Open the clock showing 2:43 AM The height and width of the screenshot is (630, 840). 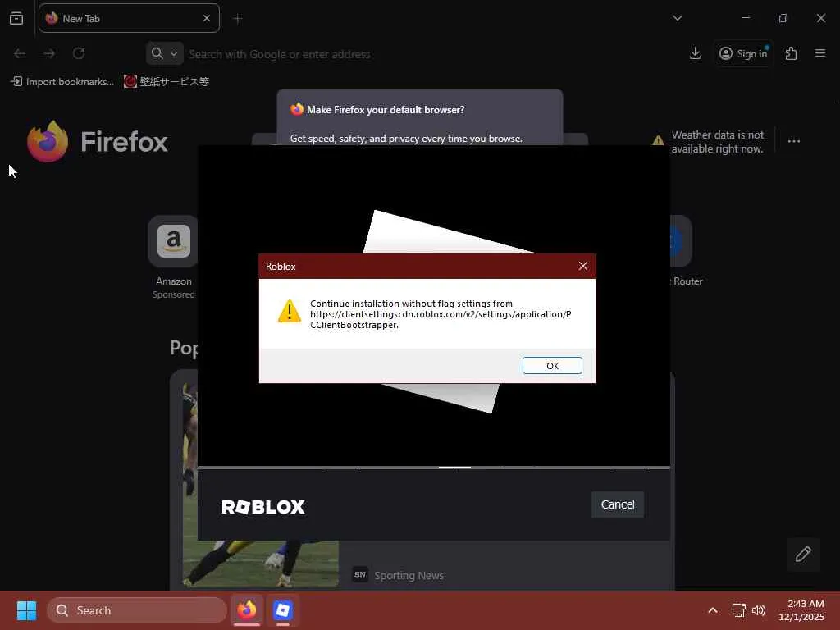coord(801,610)
